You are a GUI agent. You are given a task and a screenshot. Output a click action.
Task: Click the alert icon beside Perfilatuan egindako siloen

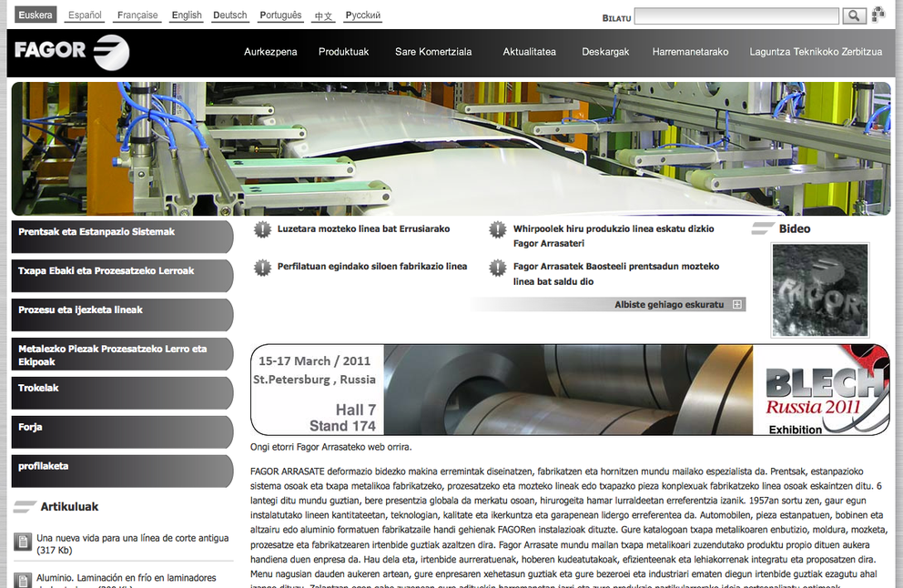[262, 268]
